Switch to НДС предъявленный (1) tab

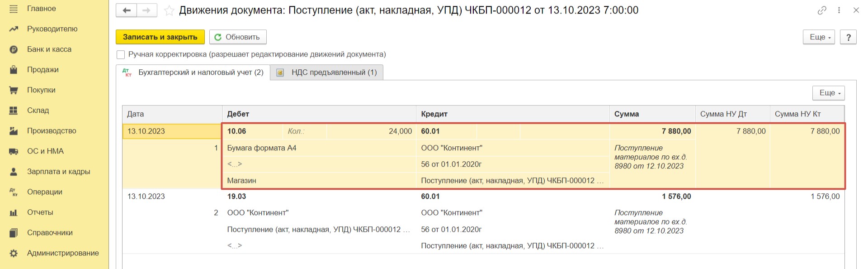327,72
